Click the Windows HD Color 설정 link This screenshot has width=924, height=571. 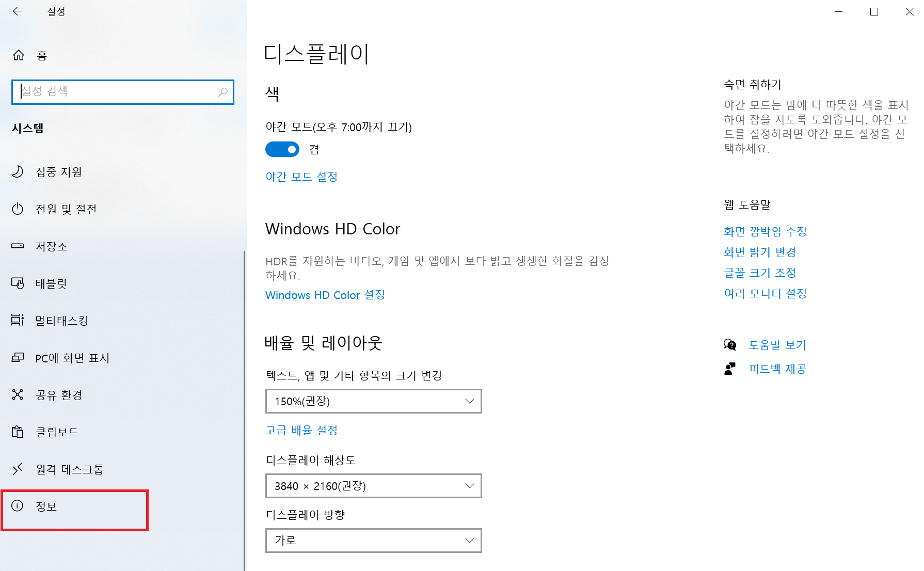click(325, 295)
